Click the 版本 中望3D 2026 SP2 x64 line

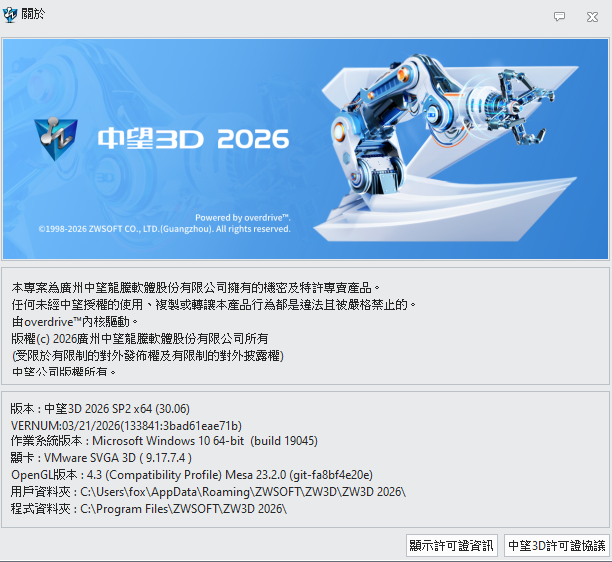100,409
